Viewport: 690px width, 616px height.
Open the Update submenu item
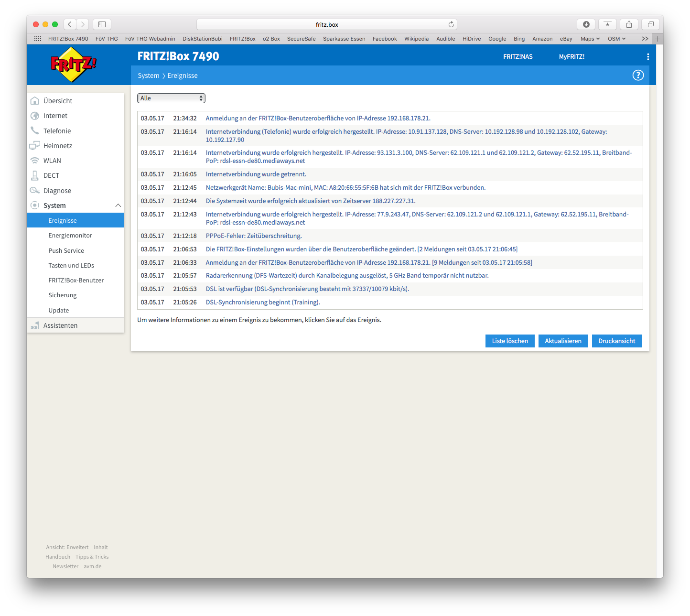pyautogui.click(x=59, y=310)
